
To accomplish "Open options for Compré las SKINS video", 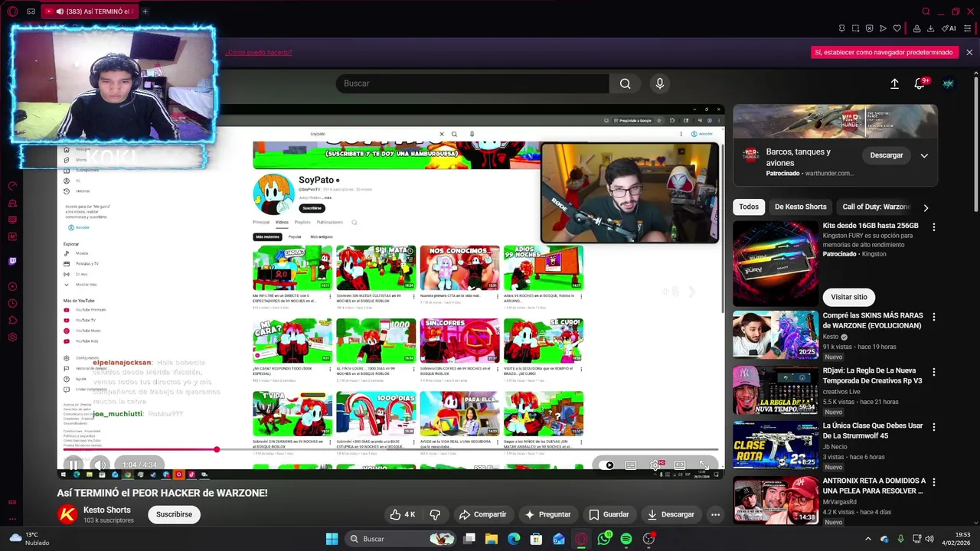I will pos(934,316).
